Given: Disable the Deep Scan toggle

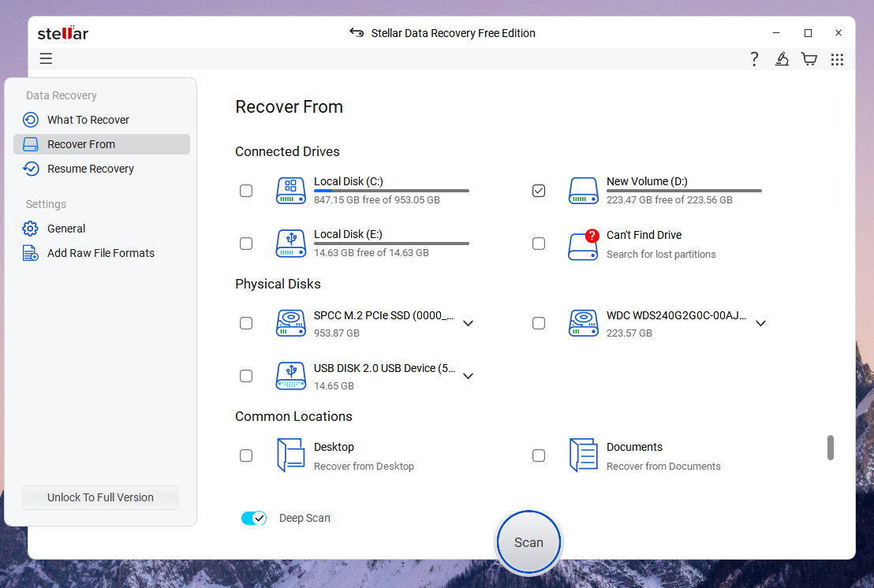Looking at the screenshot, I should click(x=253, y=518).
